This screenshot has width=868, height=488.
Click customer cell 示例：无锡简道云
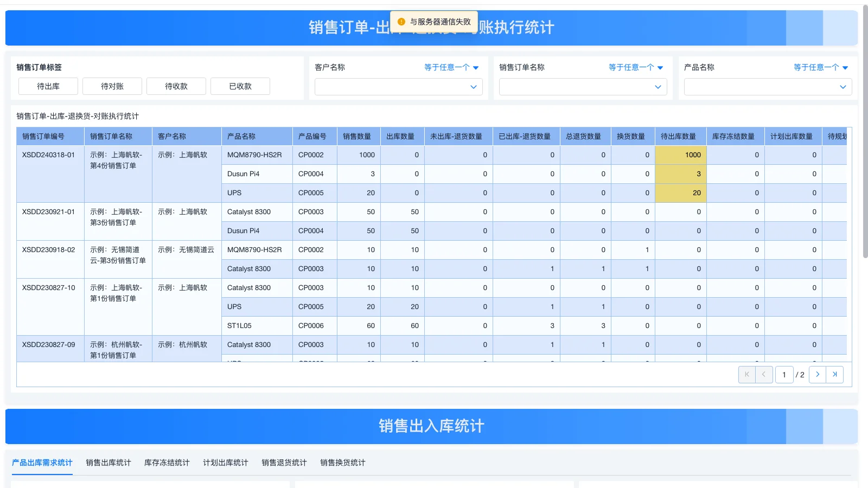tap(187, 259)
